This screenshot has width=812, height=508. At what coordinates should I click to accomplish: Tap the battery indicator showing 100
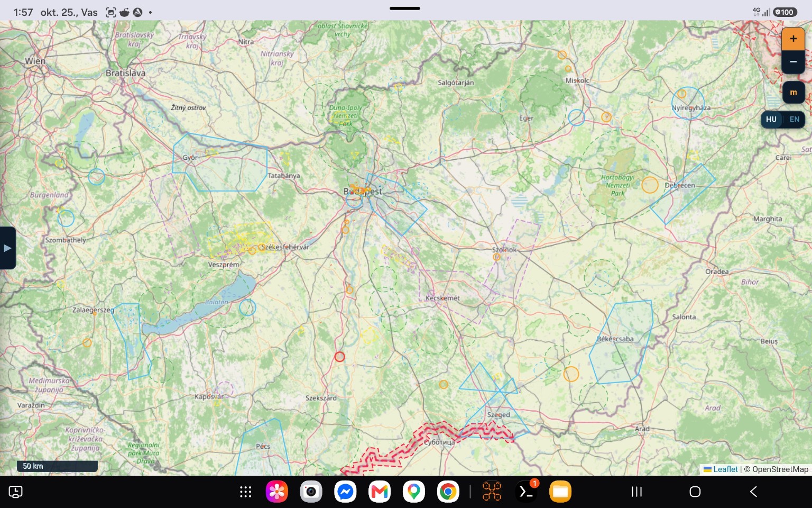coord(785,12)
